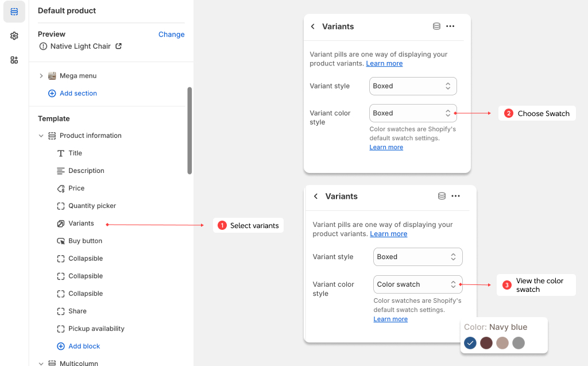Select the Buy button block
588x366 pixels.
[x=85, y=241]
